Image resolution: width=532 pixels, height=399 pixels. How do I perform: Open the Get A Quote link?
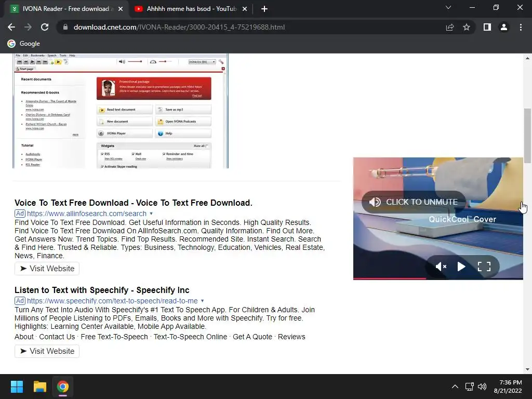(252, 337)
